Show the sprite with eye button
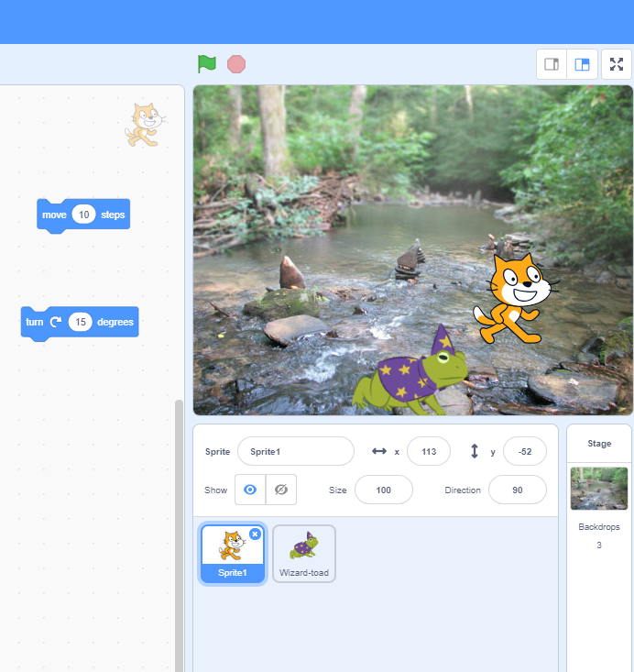This screenshot has height=672, width=634. tap(250, 490)
